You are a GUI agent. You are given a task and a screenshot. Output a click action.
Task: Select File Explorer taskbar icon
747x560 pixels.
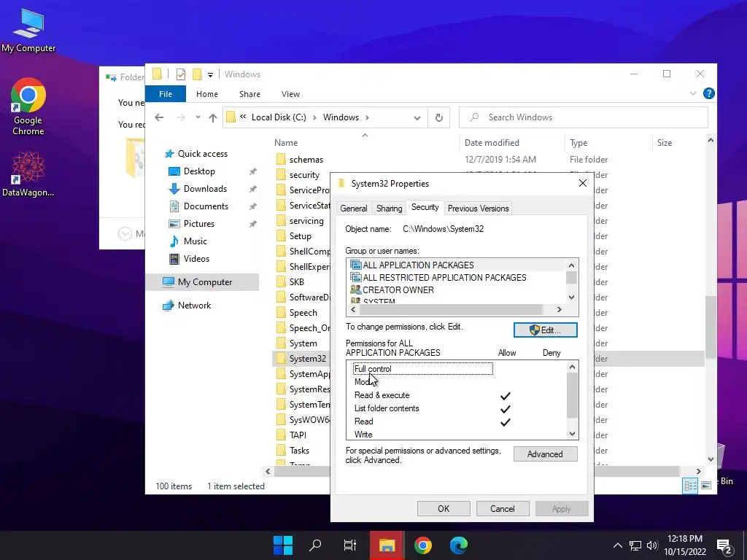pyautogui.click(x=387, y=545)
